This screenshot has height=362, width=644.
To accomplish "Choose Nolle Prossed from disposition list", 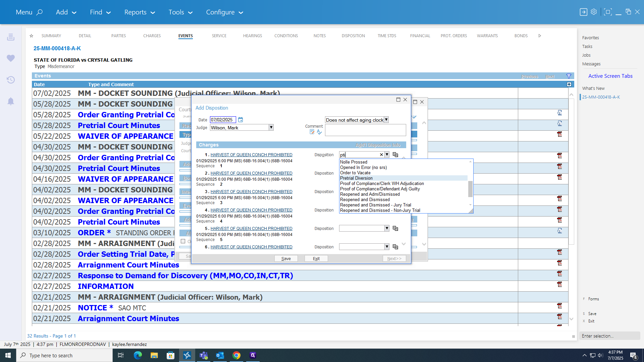I will pos(404,162).
